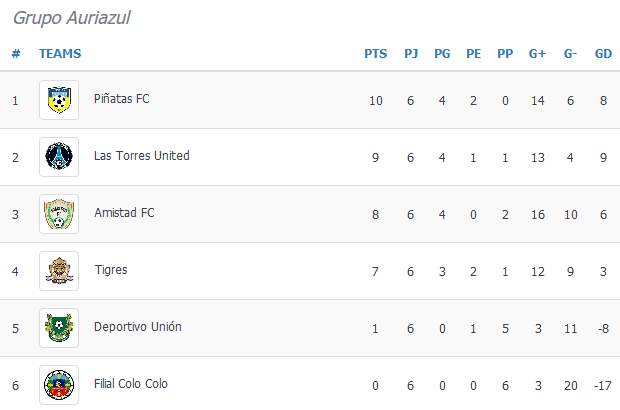Click the Las Torres United crest
This screenshot has height=410, width=620.
pos(59,157)
